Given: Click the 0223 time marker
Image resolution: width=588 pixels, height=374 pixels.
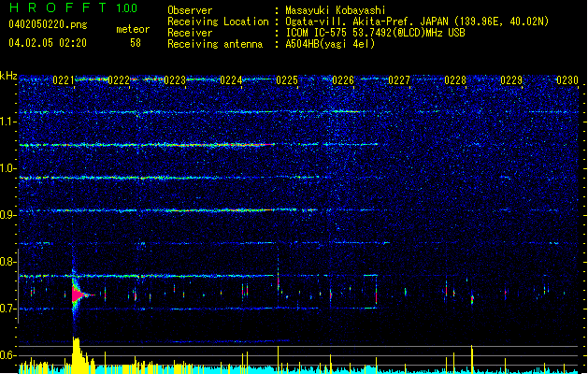Looking at the screenshot, I should pos(175,80).
